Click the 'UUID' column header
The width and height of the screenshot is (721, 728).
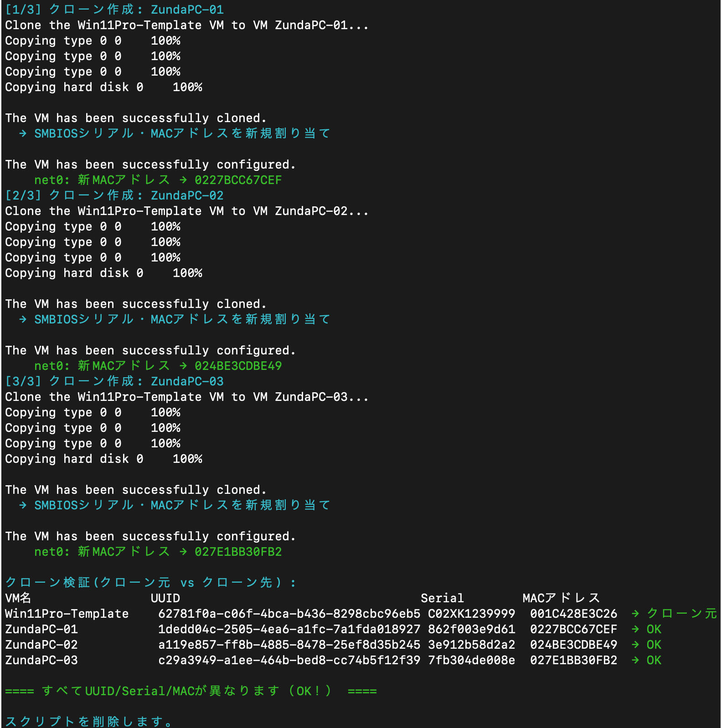point(165,598)
